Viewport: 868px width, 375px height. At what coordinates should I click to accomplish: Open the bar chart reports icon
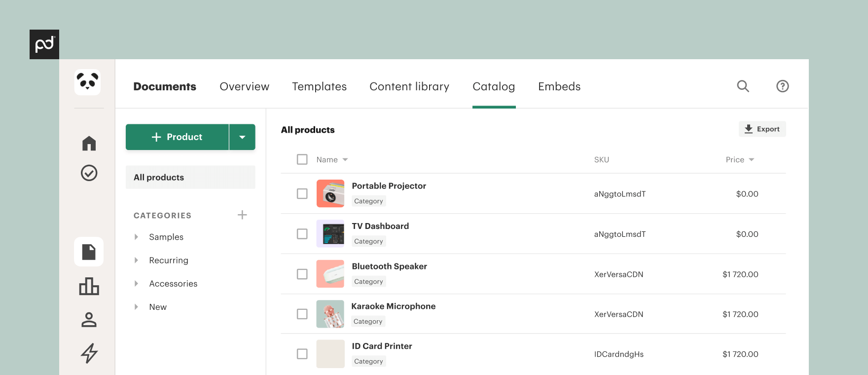coord(89,286)
